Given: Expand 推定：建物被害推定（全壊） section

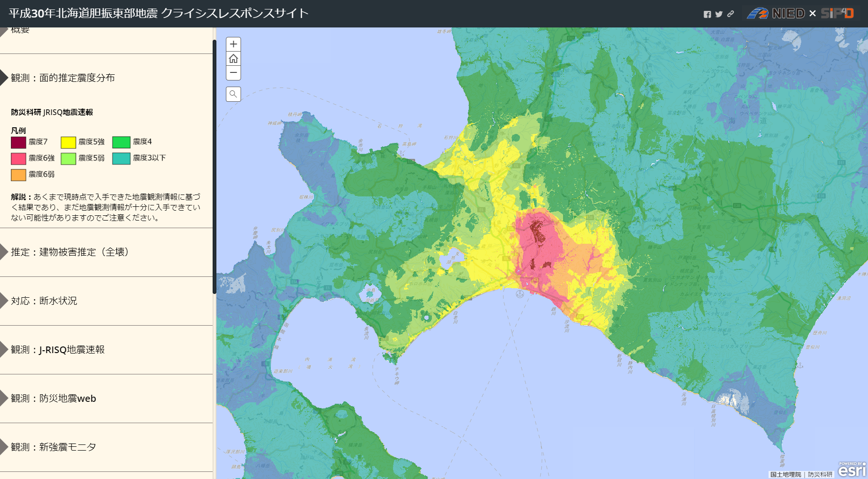Looking at the screenshot, I should 70,252.
